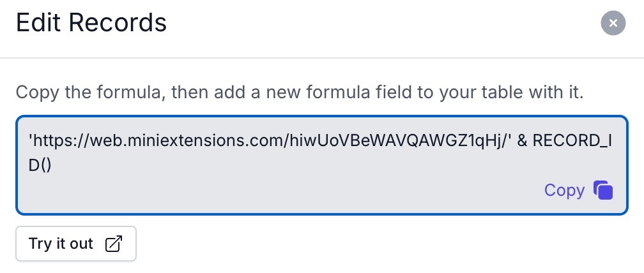Click the external link arrow icon
The width and height of the screenshot is (644, 273).
coord(114,244)
